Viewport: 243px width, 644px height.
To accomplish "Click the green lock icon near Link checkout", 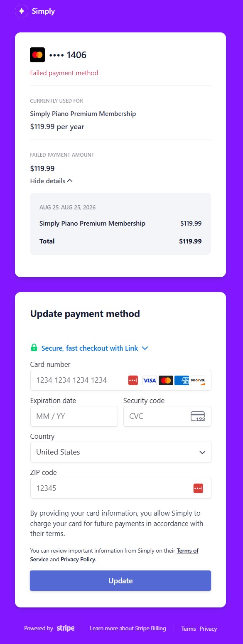I will coord(34,348).
